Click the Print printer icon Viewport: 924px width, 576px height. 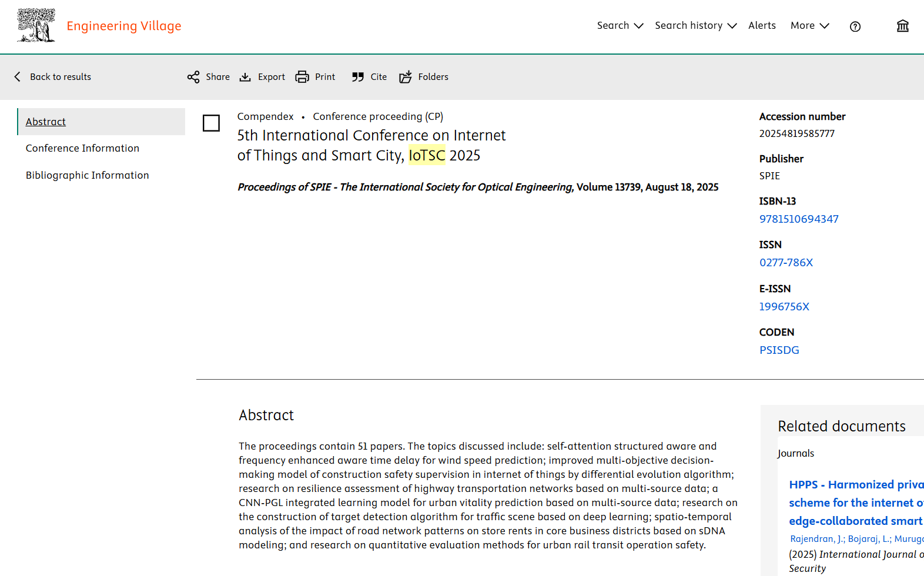(302, 77)
